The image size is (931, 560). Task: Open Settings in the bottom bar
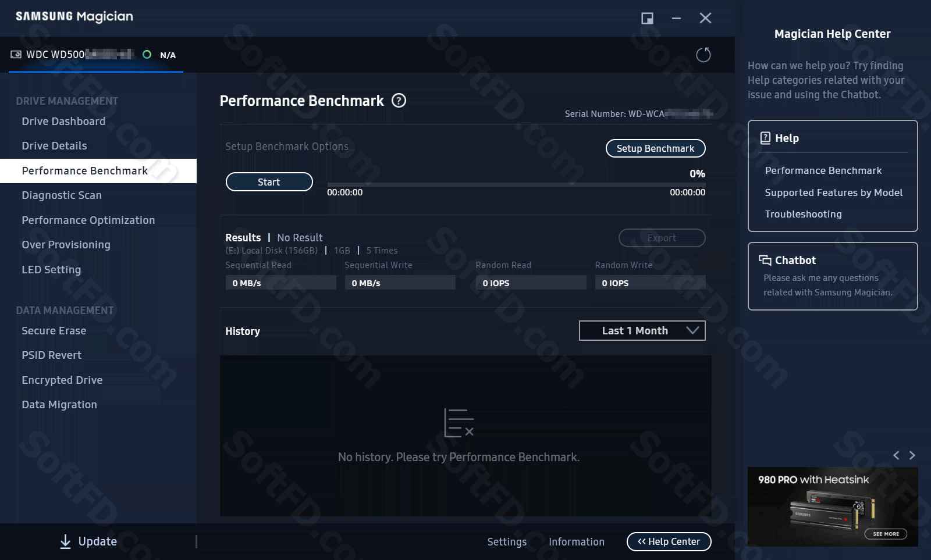507,542
